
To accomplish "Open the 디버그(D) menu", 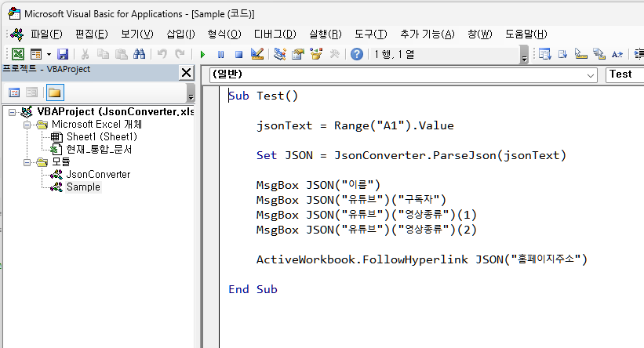I will pos(275,34).
